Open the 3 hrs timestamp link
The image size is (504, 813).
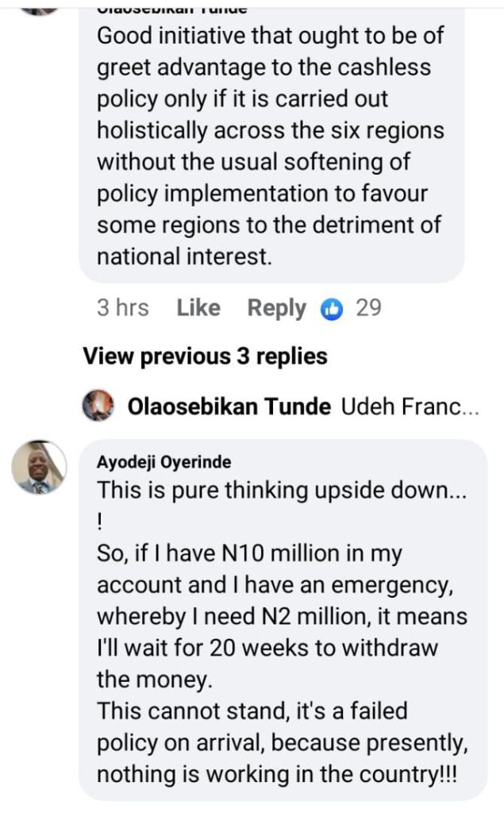[122, 308]
